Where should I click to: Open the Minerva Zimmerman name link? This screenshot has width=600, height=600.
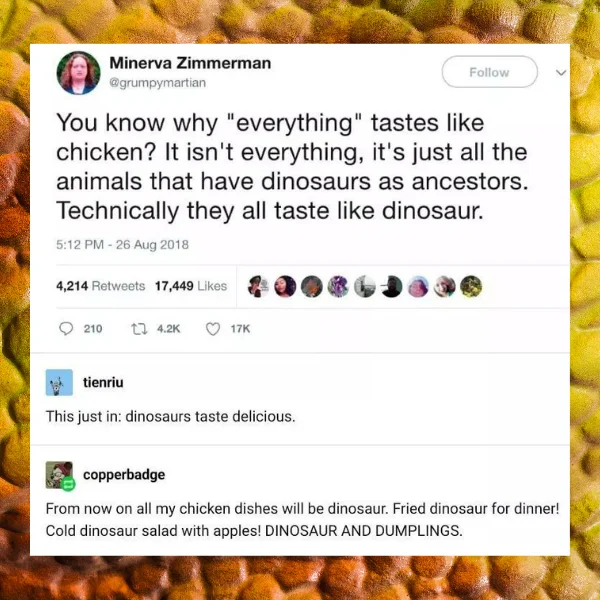point(190,63)
